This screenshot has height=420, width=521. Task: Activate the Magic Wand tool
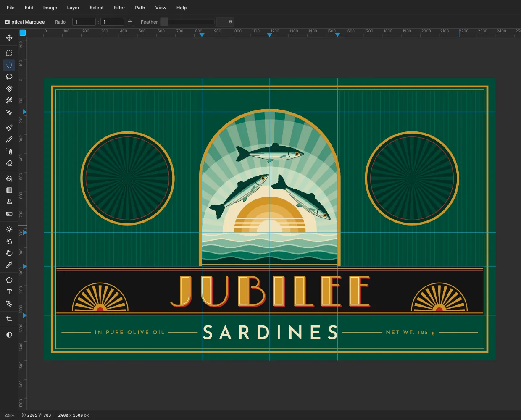[x=9, y=100]
